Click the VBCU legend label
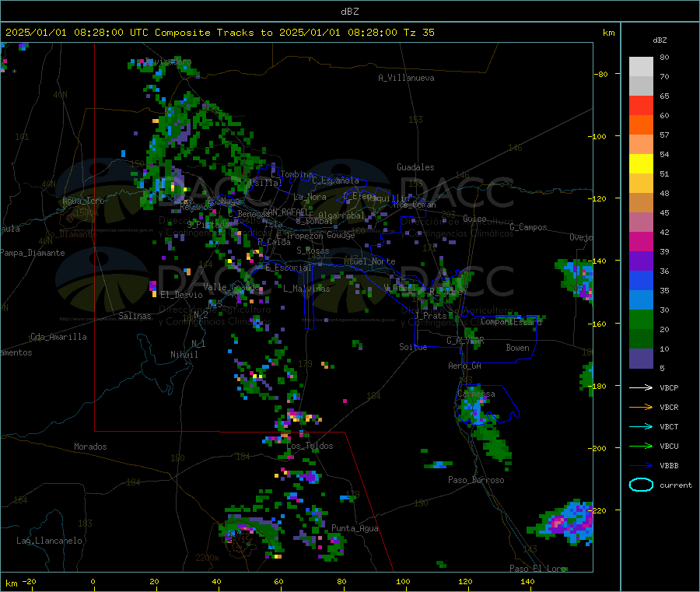Screen dimensions: 700x592 point(669,446)
